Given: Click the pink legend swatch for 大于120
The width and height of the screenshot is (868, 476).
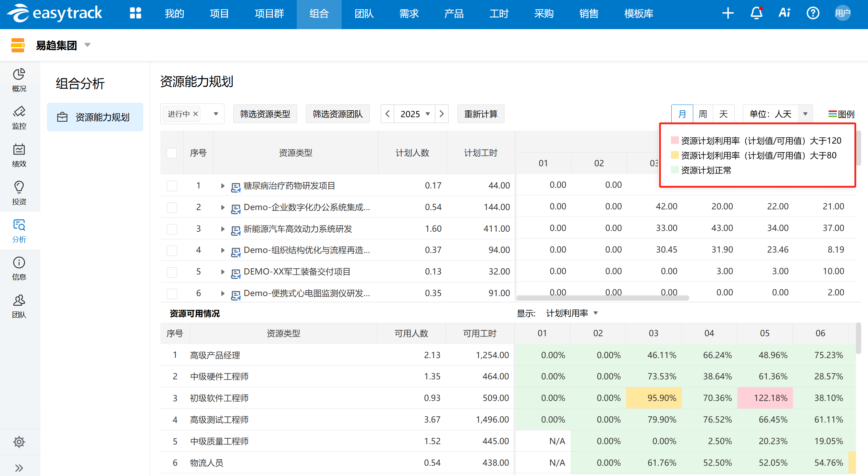Looking at the screenshot, I should [674, 140].
